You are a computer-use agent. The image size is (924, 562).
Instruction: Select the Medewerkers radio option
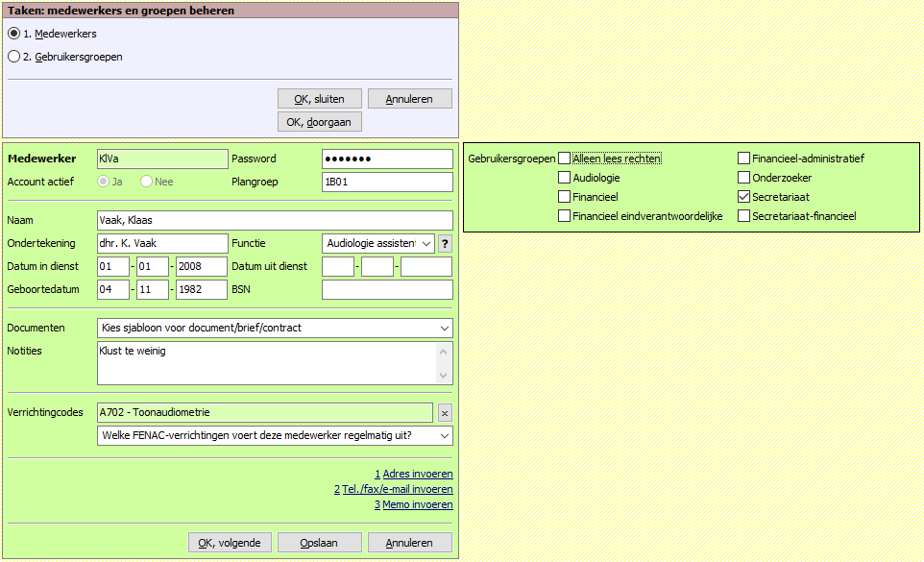[13, 34]
